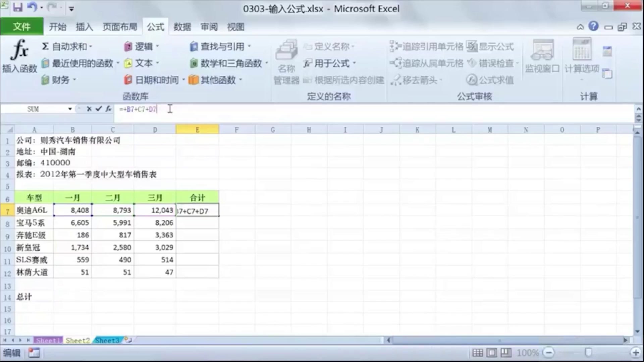Click in the formula bar input
644x362 pixels.
374,109
